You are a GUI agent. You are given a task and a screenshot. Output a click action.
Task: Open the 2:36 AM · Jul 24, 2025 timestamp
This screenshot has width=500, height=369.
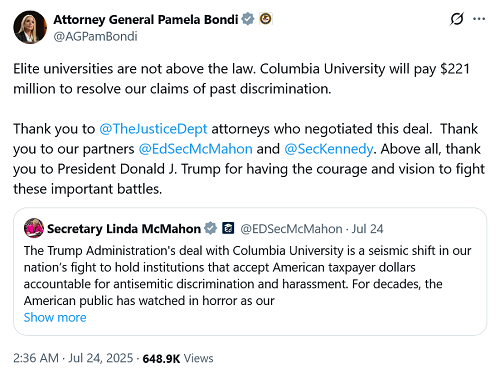(x=73, y=358)
